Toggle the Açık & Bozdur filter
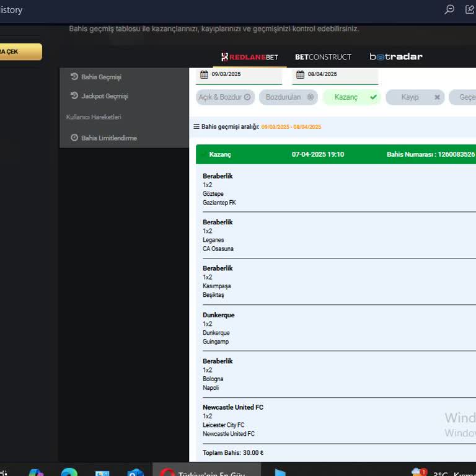Screen dimensions: 476x476 click(x=225, y=97)
